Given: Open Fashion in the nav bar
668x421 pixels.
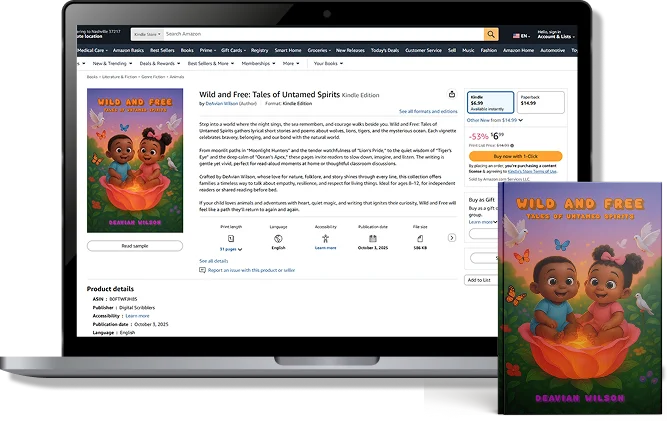Looking at the screenshot, I should coord(489,50).
